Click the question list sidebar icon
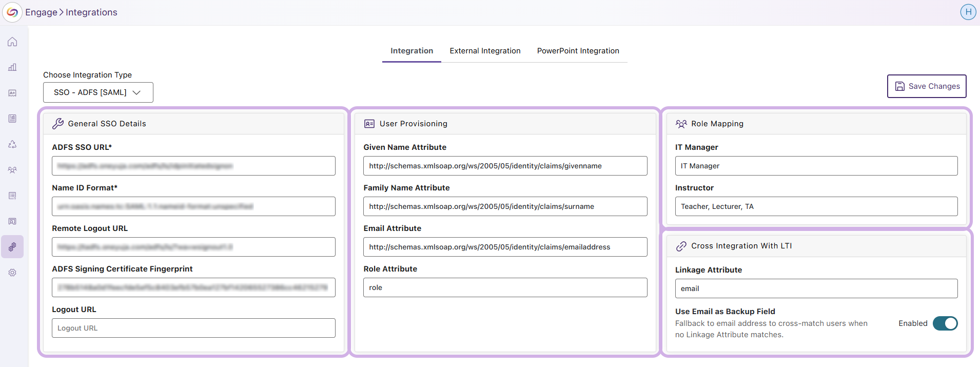980x367 pixels. point(12,196)
